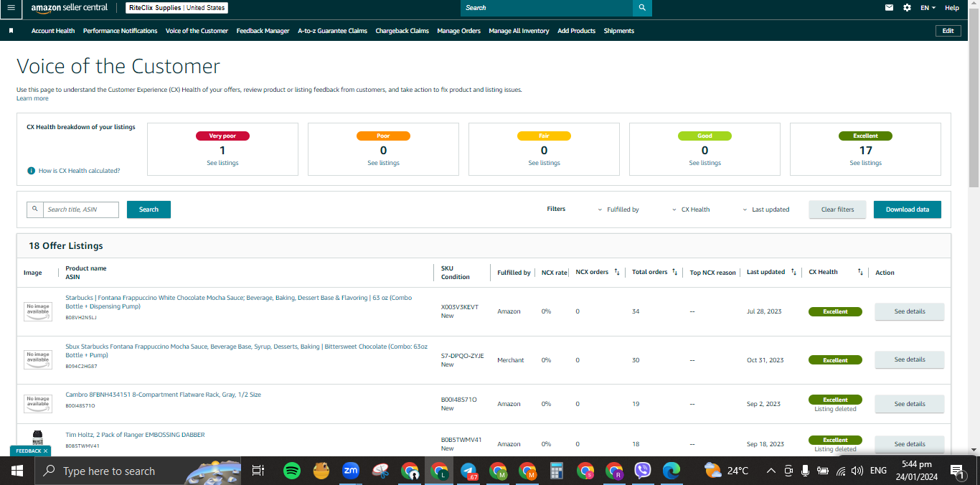Click the Edit button in nav bar
The height and width of the screenshot is (485, 980).
[948, 31]
